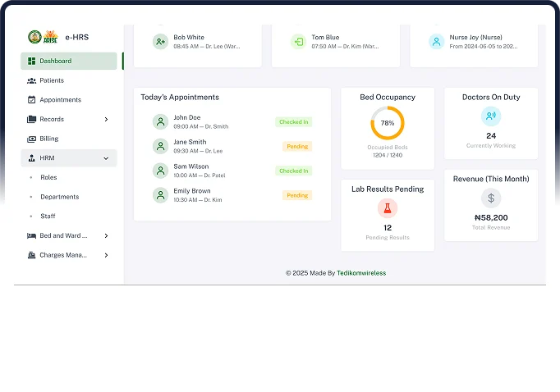560x392 pixels.
Task: Click the Revenue dollar sign icon
Action: point(491,198)
